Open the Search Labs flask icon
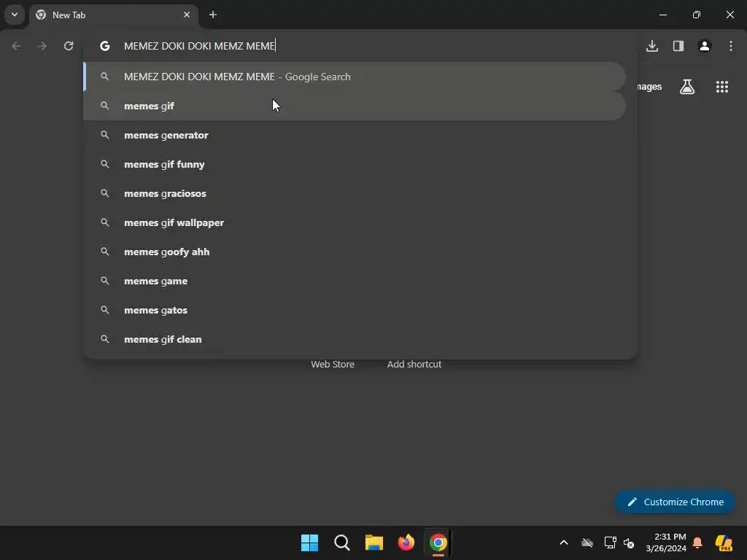Viewport: 747px width, 560px height. (687, 87)
